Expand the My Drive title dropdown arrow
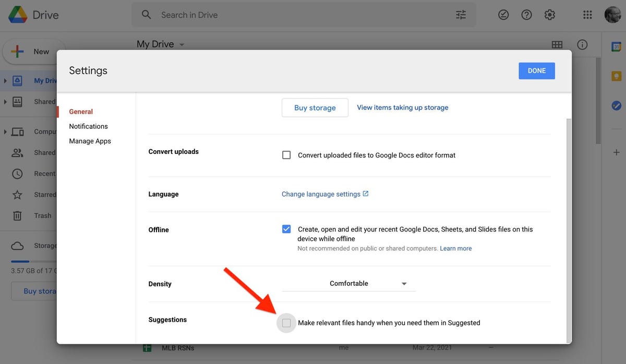The width and height of the screenshot is (626, 364). [x=182, y=45]
